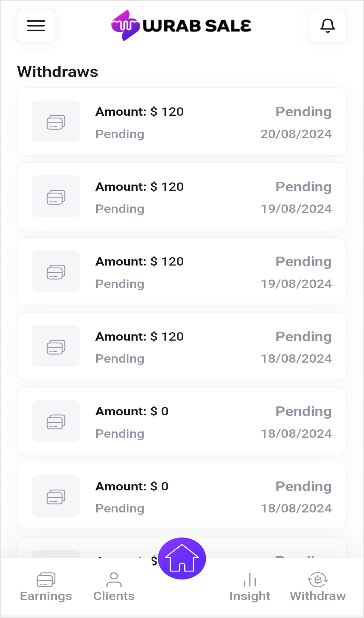
Task: Open notifications via the bell icon
Action: (327, 26)
